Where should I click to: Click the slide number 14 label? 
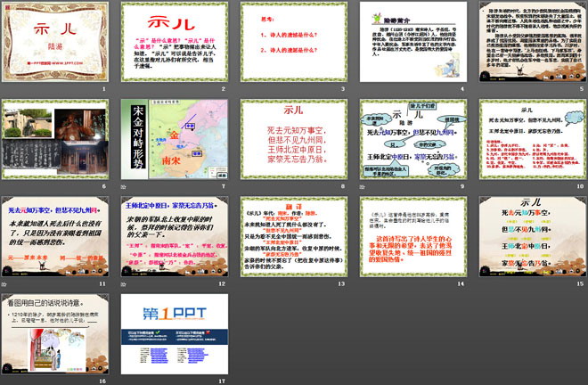461,284
